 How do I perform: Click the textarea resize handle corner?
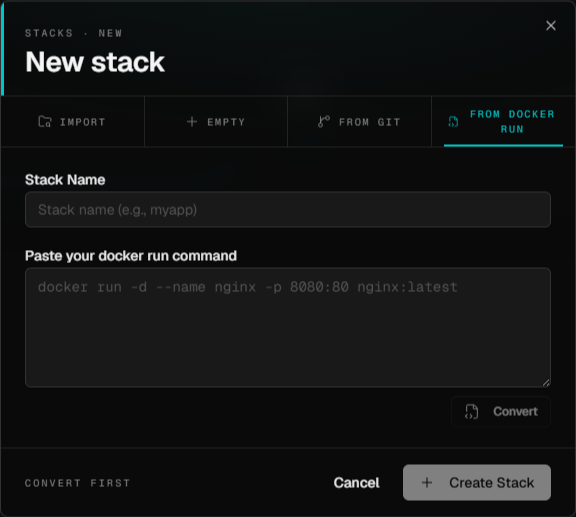[x=546, y=383]
